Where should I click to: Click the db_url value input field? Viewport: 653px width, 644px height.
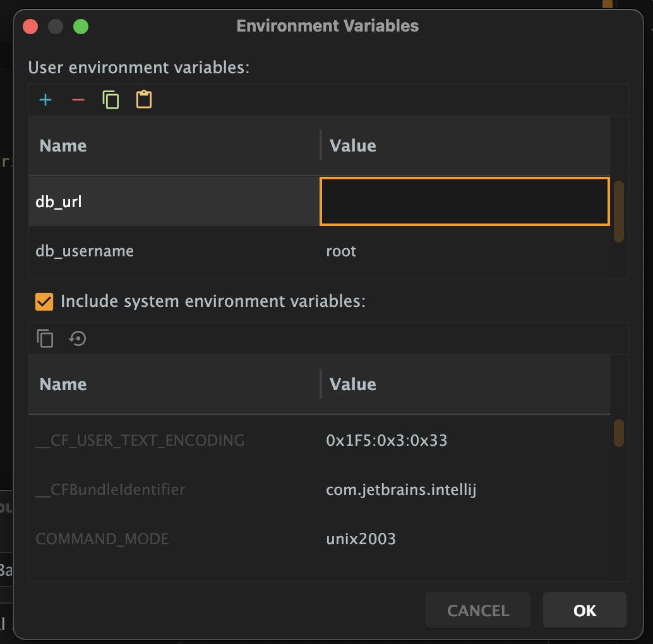[465, 201]
